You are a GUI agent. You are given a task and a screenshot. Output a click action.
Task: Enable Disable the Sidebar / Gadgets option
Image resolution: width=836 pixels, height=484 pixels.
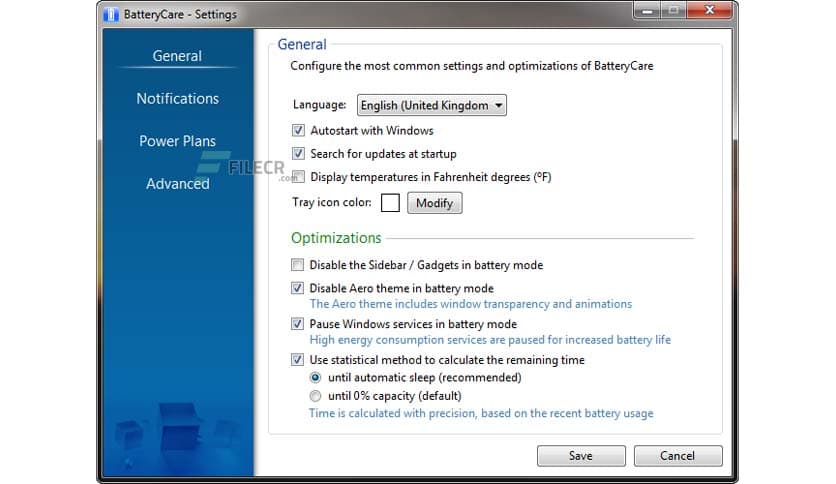[x=298, y=265]
